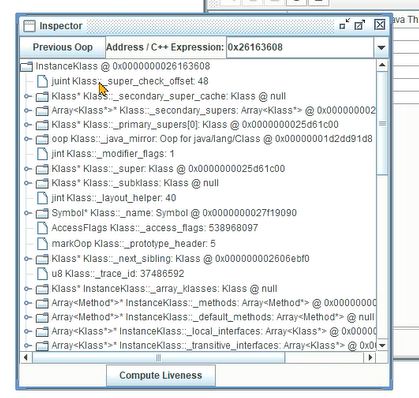
Task: Click the Inspector window title icon
Action: pyautogui.click(x=29, y=26)
